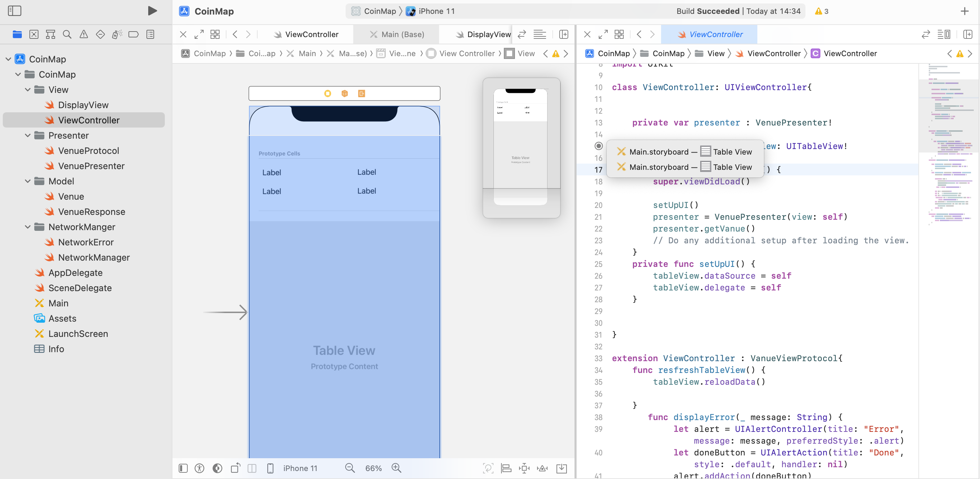This screenshot has width=980, height=479.
Task: Select VenuePresenter file
Action: click(91, 166)
